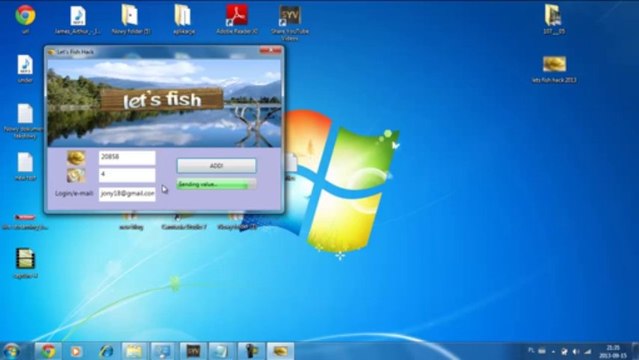Open the SYV app in taskbar
This screenshot has width=639, height=360.
pyautogui.click(x=193, y=351)
